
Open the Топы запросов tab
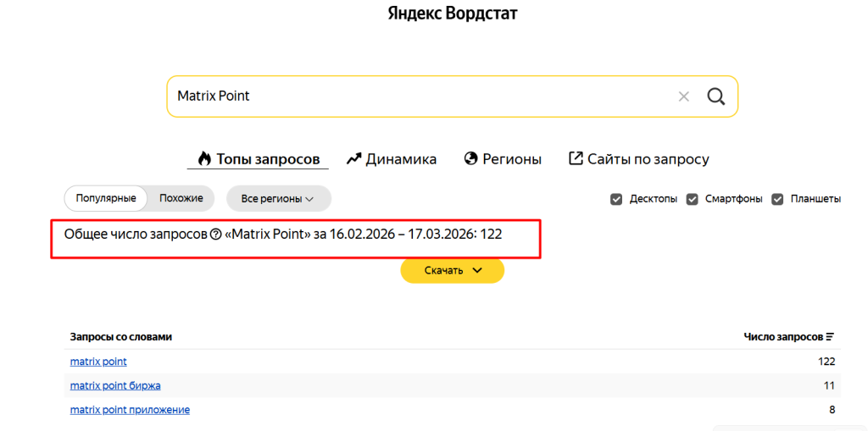(x=259, y=159)
